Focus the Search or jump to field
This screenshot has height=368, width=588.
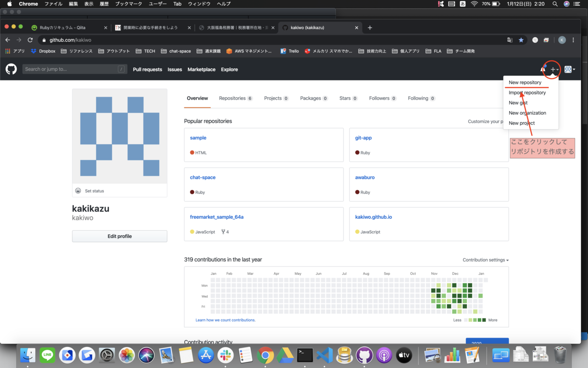point(74,69)
